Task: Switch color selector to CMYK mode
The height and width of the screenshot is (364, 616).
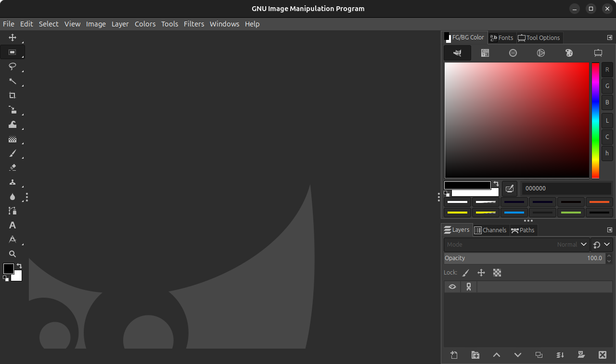Action: [x=485, y=53]
